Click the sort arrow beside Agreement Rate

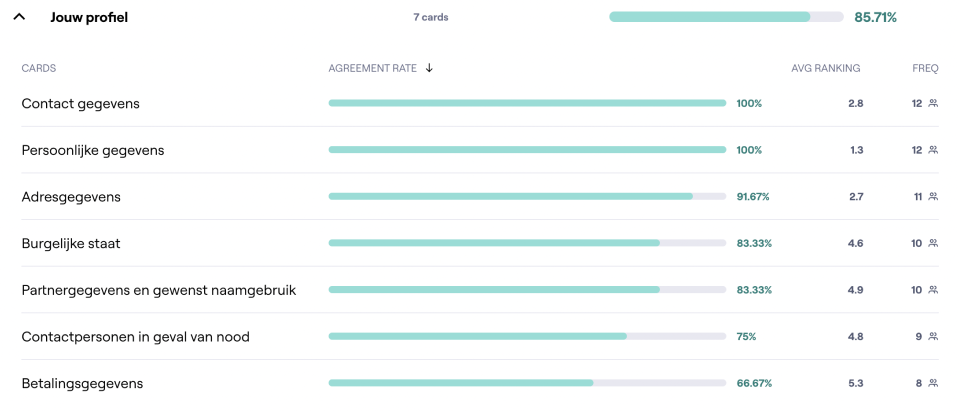[x=429, y=68]
